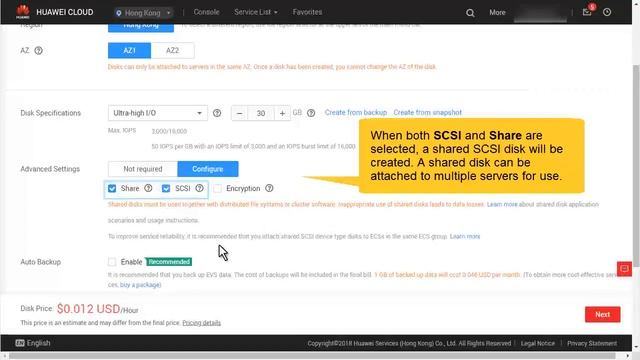640x360 pixels.
Task: Open the red feedback widget icon
Action: [624, 269]
